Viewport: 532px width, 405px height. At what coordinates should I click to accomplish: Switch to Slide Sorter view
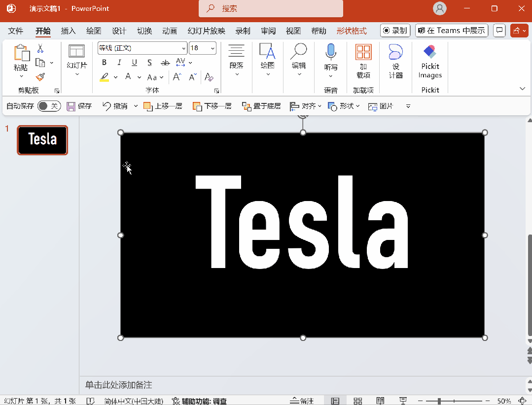click(357, 401)
